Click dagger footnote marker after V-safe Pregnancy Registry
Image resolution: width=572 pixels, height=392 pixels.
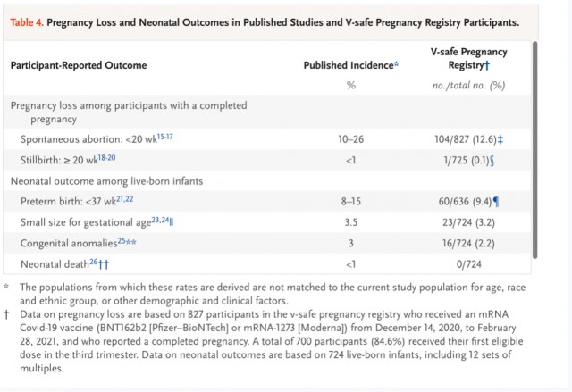pyautogui.click(x=486, y=65)
